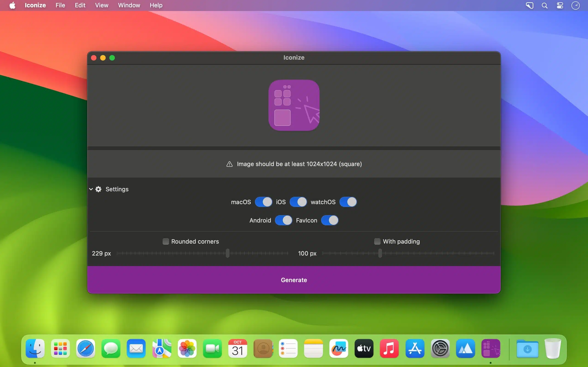Collapse the Settings section chevron
This screenshot has width=588, height=367.
click(x=91, y=189)
